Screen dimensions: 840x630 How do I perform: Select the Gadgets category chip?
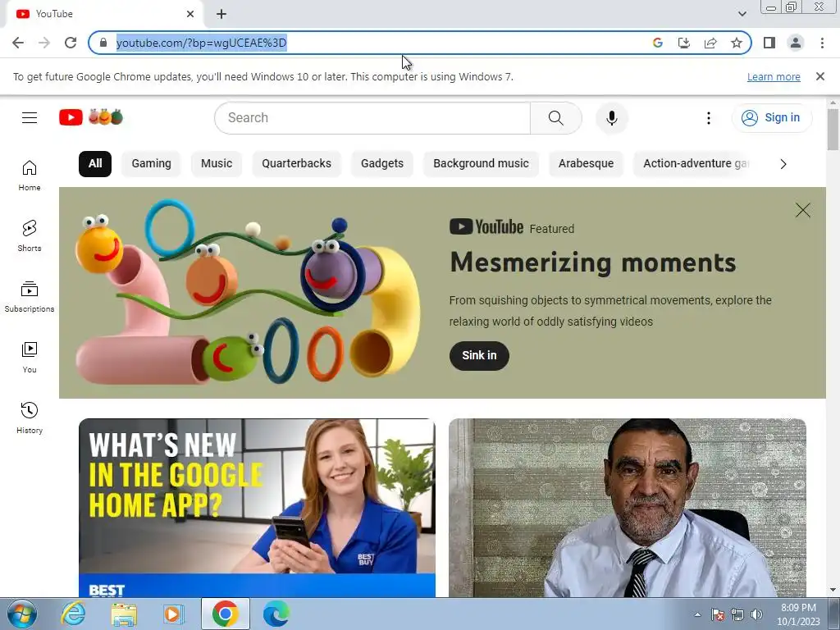pyautogui.click(x=382, y=163)
